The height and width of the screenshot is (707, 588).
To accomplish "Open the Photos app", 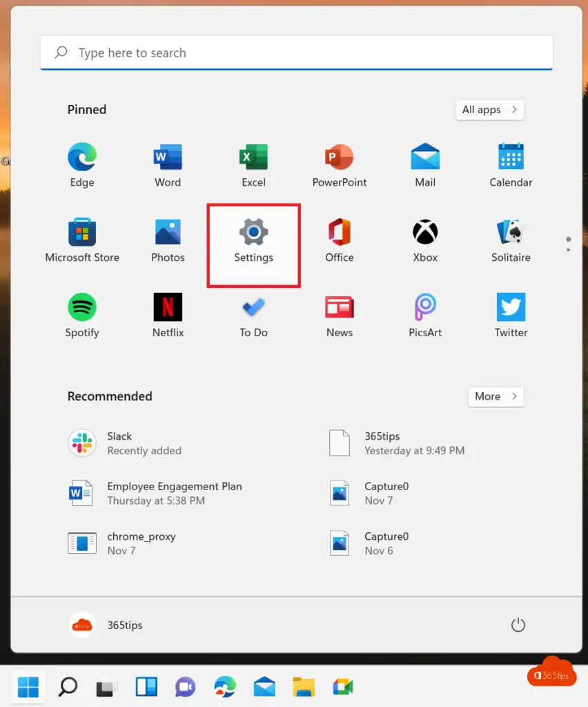I will pos(168,241).
